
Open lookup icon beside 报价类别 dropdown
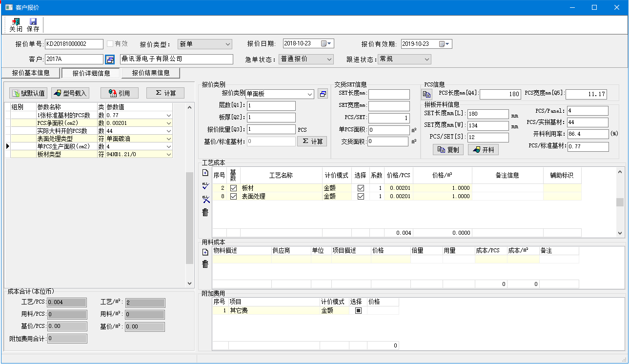coord(323,94)
